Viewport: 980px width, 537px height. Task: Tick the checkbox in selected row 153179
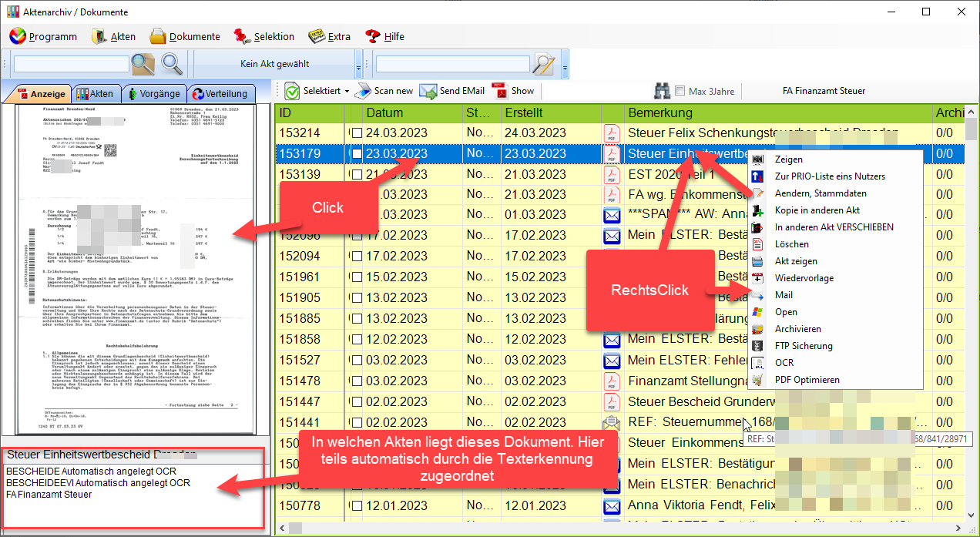(x=357, y=153)
